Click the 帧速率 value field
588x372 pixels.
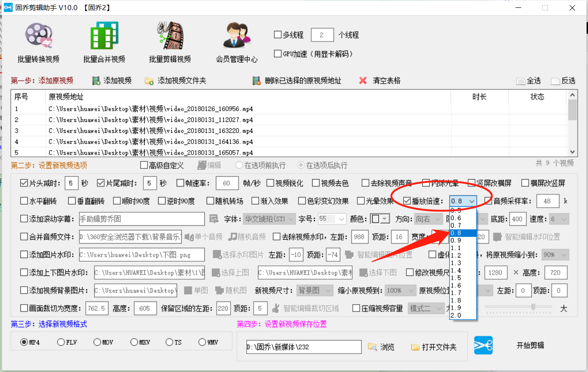coord(227,183)
